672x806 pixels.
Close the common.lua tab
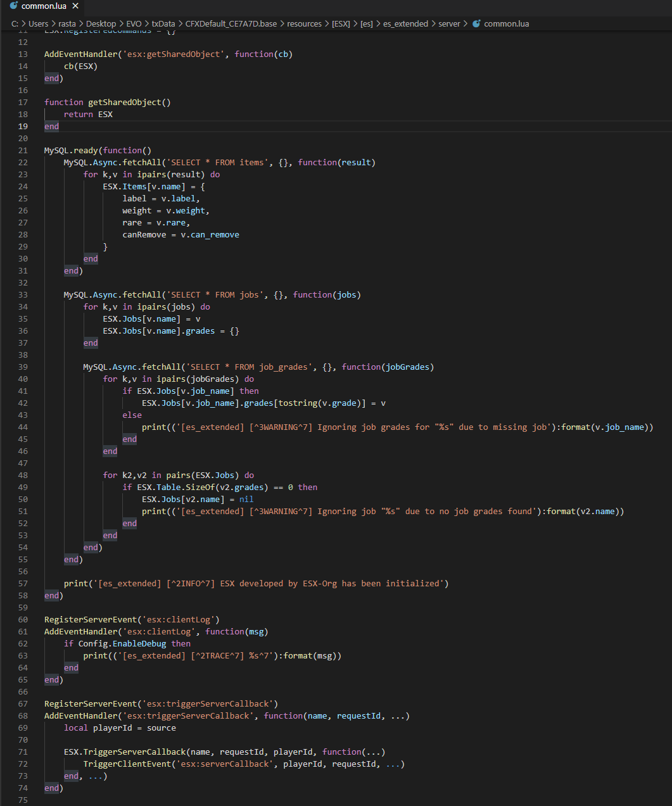pos(75,6)
